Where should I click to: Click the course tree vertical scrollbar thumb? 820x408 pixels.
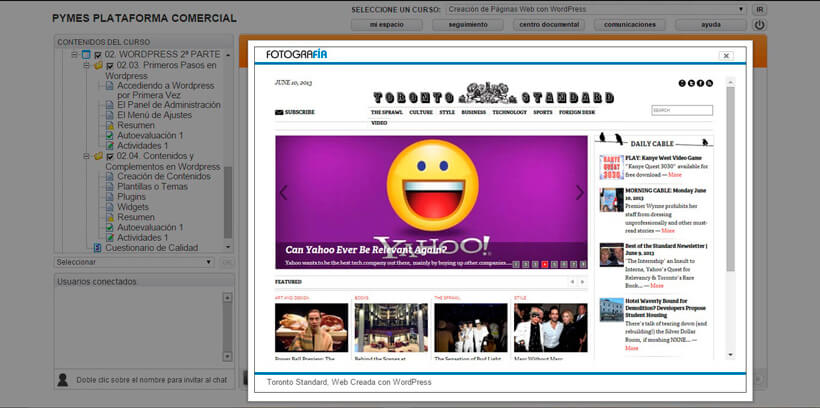click(228, 202)
